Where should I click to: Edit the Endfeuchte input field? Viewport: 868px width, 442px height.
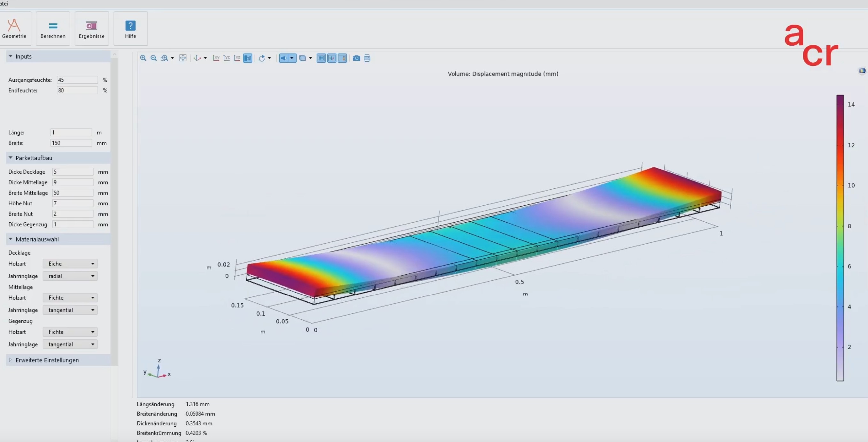(x=77, y=90)
